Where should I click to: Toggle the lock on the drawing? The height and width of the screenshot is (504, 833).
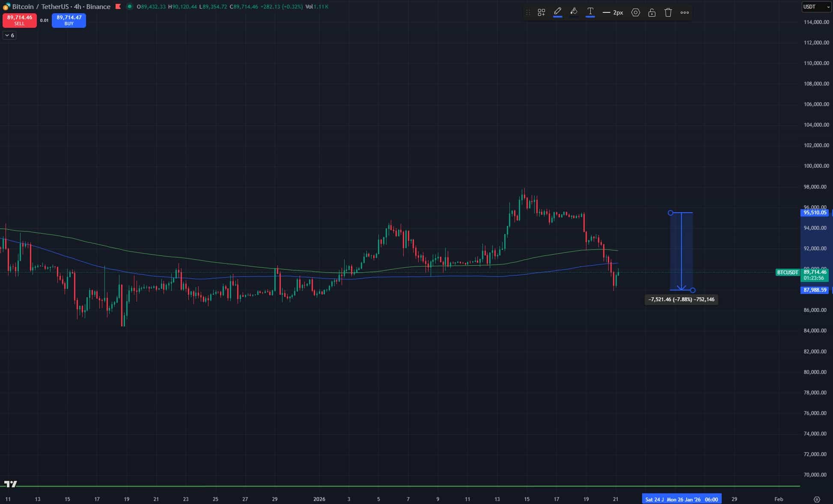click(652, 12)
